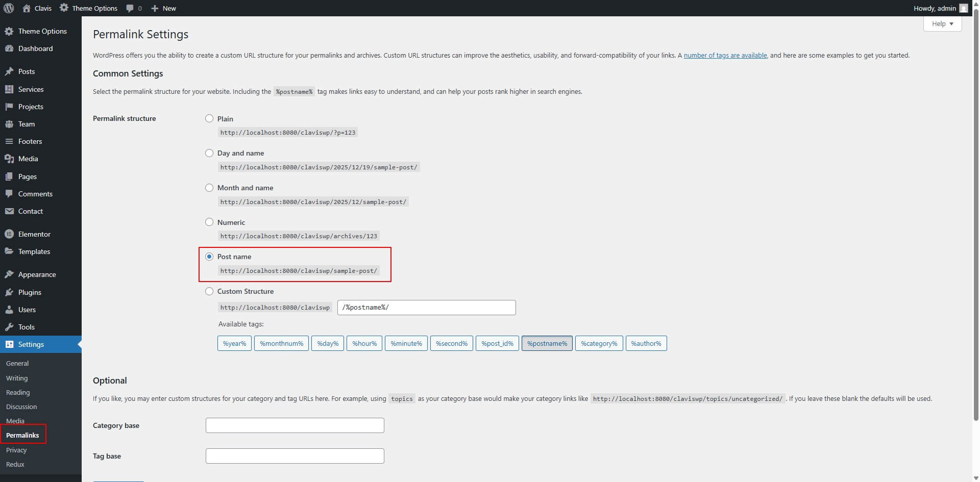Open the Elementor sidebar icon

pos(9,234)
